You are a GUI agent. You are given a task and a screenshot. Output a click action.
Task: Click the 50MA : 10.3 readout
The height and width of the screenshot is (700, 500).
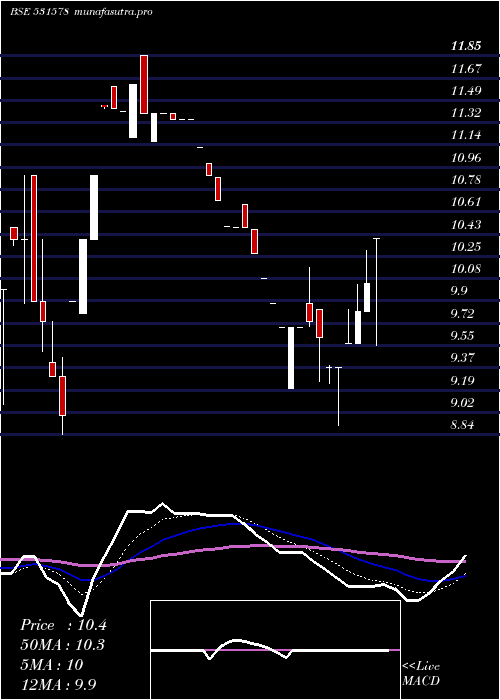(x=63, y=645)
